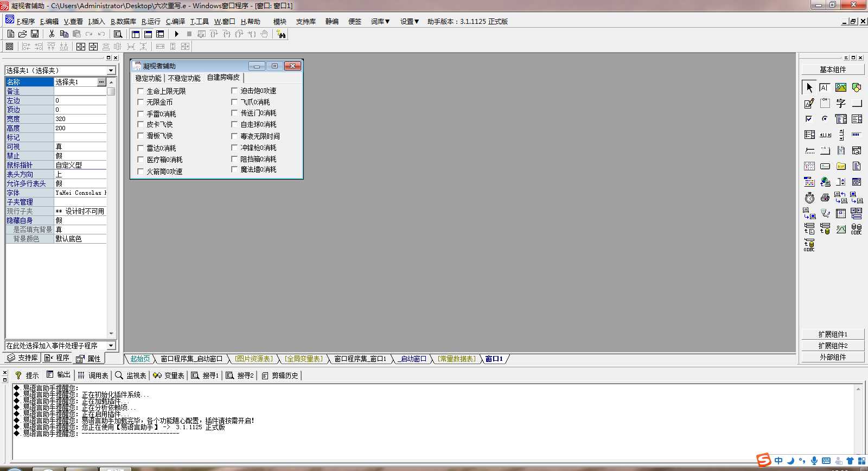Click the Open file toolbar icon
Viewport: 868px width, 471px height.
22,34
